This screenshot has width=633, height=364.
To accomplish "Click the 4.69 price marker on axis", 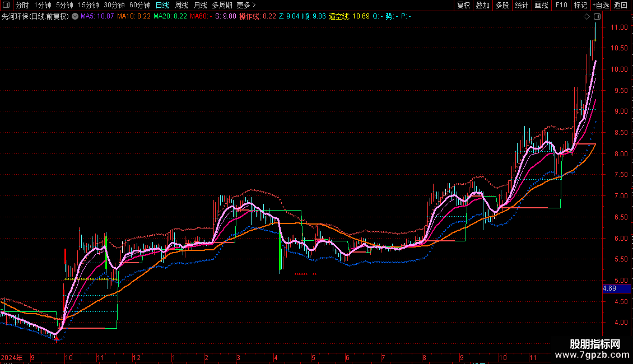I will tap(617, 288).
